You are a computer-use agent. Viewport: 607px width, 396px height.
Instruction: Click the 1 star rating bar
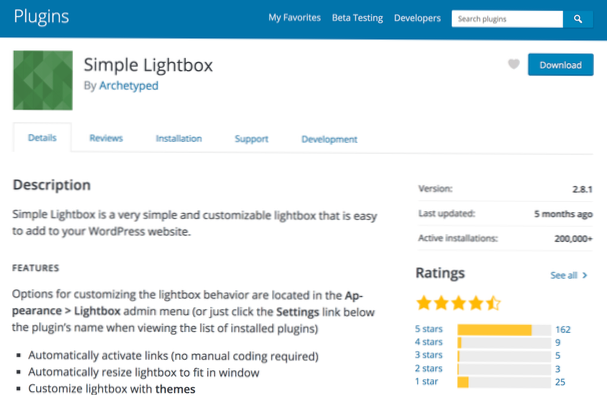click(x=504, y=382)
